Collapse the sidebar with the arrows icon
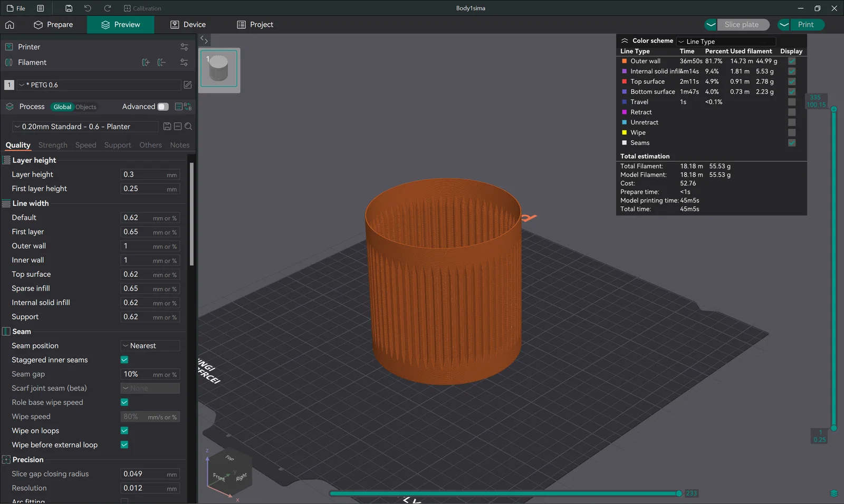This screenshot has height=504, width=844. (x=204, y=40)
